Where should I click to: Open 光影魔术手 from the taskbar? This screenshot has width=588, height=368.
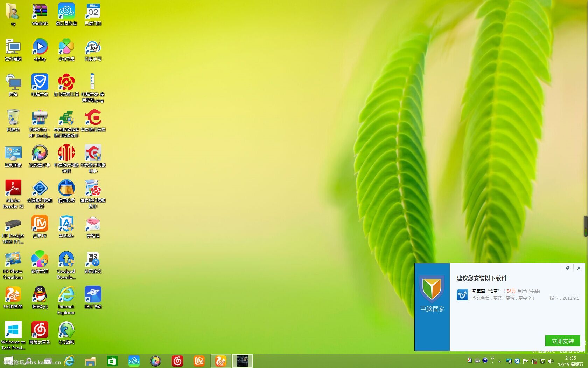[x=155, y=361]
